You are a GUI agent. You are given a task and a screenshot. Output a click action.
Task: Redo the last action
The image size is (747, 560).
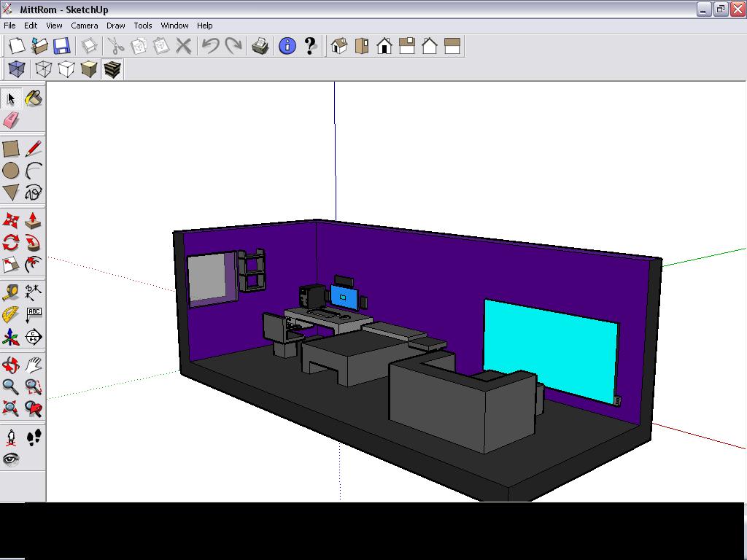[x=233, y=46]
